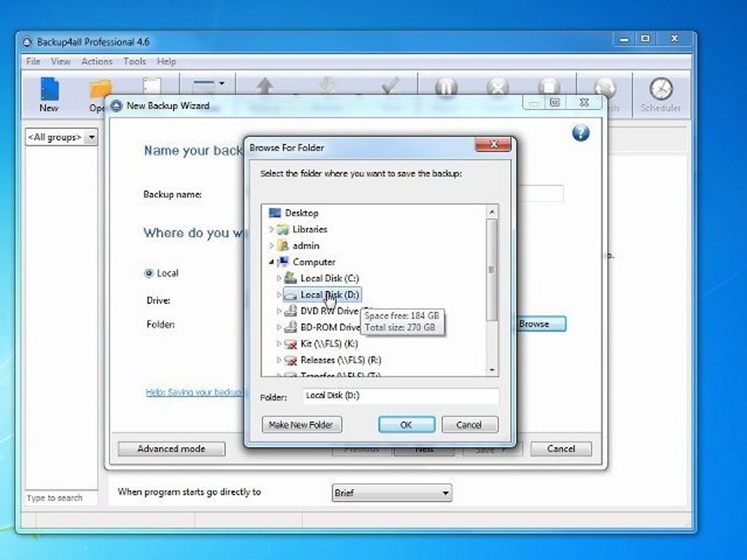Click Cancel in New Backup Wizard
This screenshot has width=747, height=560.
point(561,449)
